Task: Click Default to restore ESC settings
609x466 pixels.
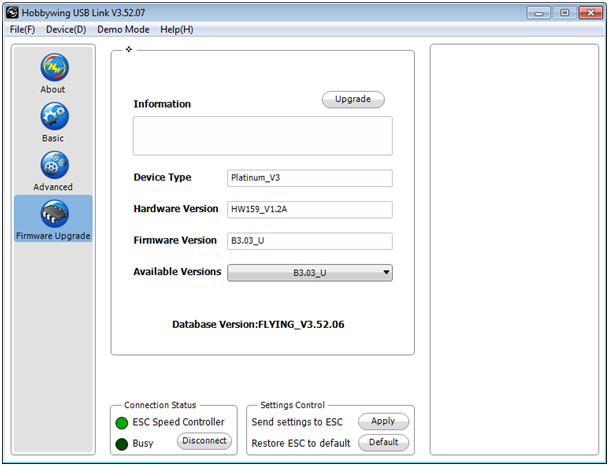Action: pyautogui.click(x=383, y=442)
